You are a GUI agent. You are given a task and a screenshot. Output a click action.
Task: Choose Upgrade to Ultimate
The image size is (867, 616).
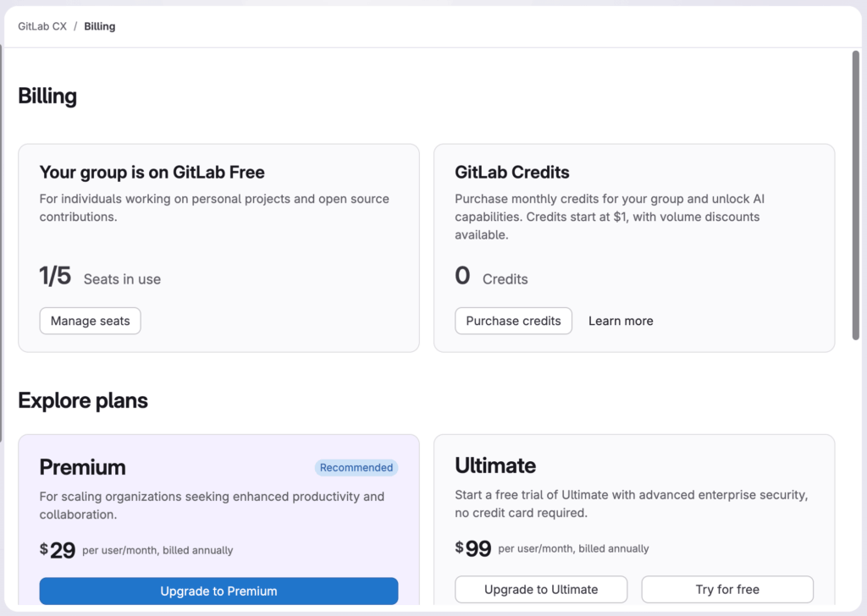pos(541,589)
